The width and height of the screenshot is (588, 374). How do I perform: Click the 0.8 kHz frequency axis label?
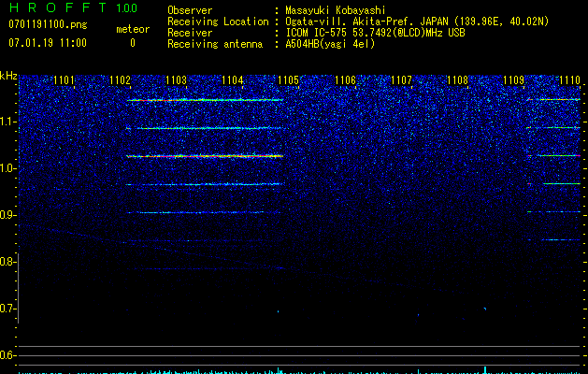click(7, 262)
